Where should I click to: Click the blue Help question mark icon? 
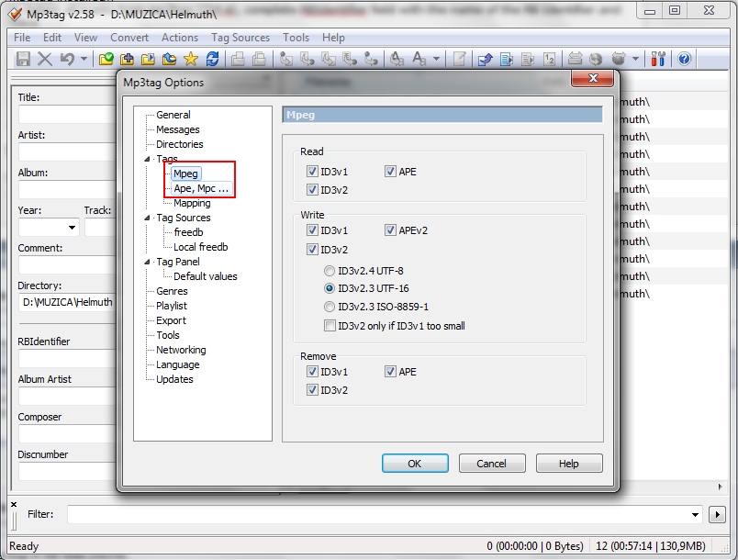coord(685,59)
